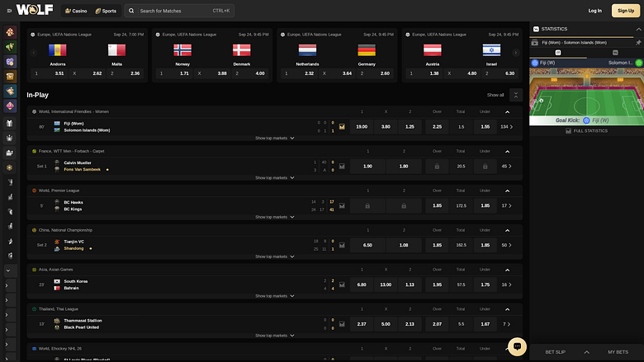Viewport: 644px width, 362px height.
Task: Select Germany odds 2.60
Action: pos(375,73)
